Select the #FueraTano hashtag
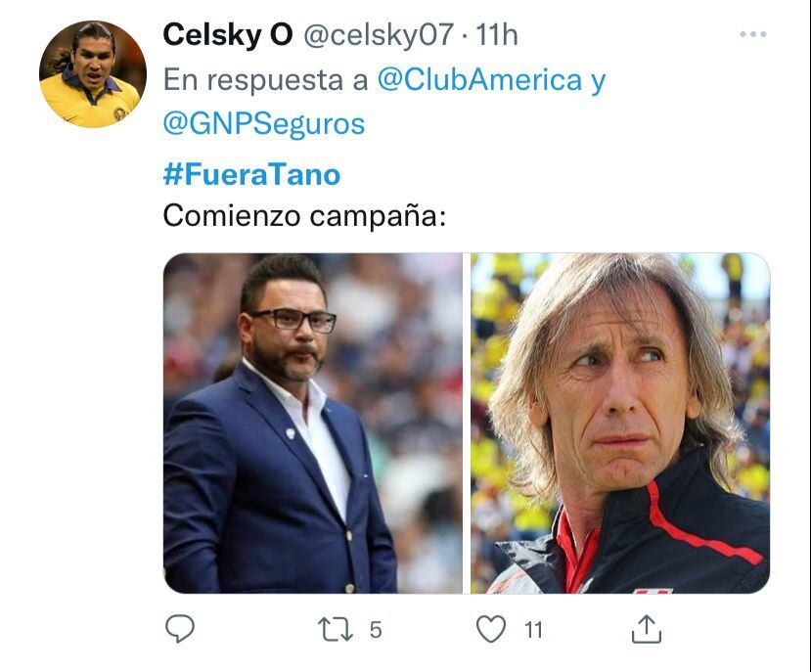This screenshot has width=811, height=672. pyautogui.click(x=251, y=175)
